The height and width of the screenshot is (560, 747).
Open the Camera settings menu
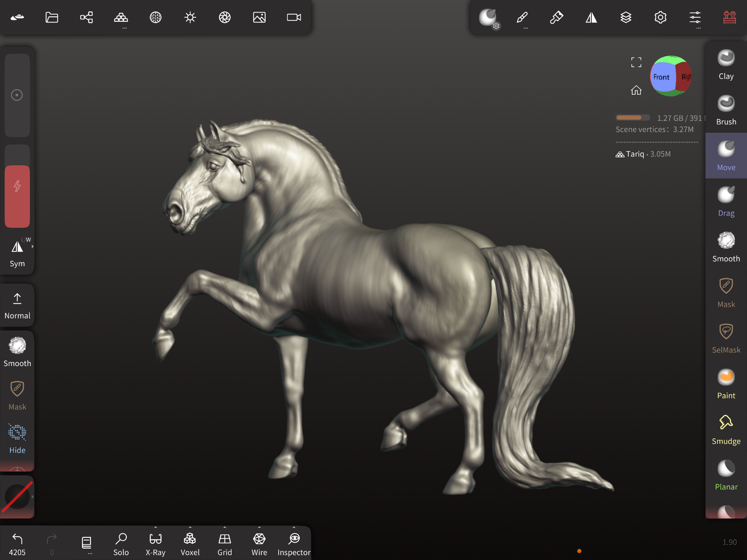pyautogui.click(x=294, y=17)
